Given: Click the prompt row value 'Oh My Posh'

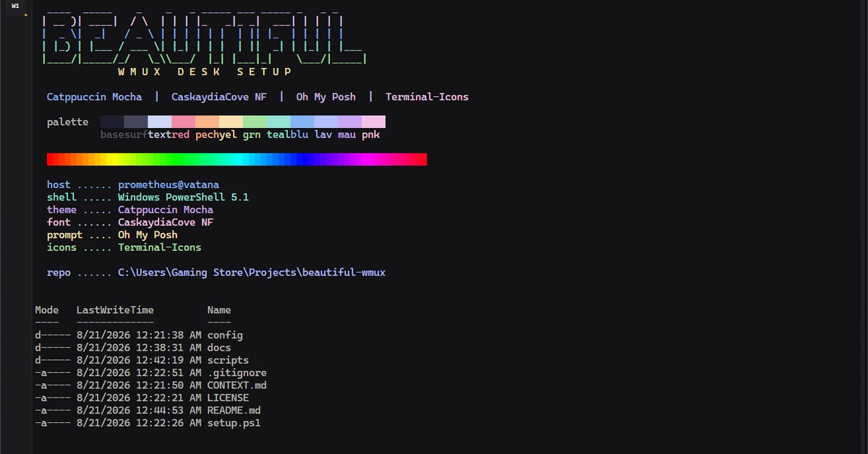Looking at the screenshot, I should 148,235.
